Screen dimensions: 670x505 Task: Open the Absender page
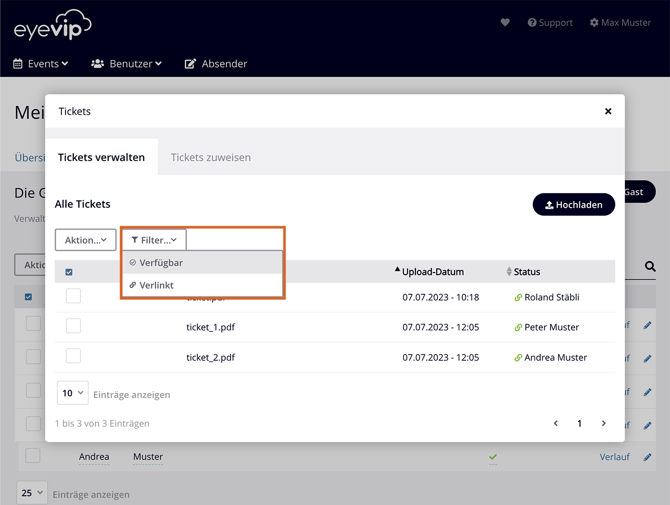(x=216, y=64)
